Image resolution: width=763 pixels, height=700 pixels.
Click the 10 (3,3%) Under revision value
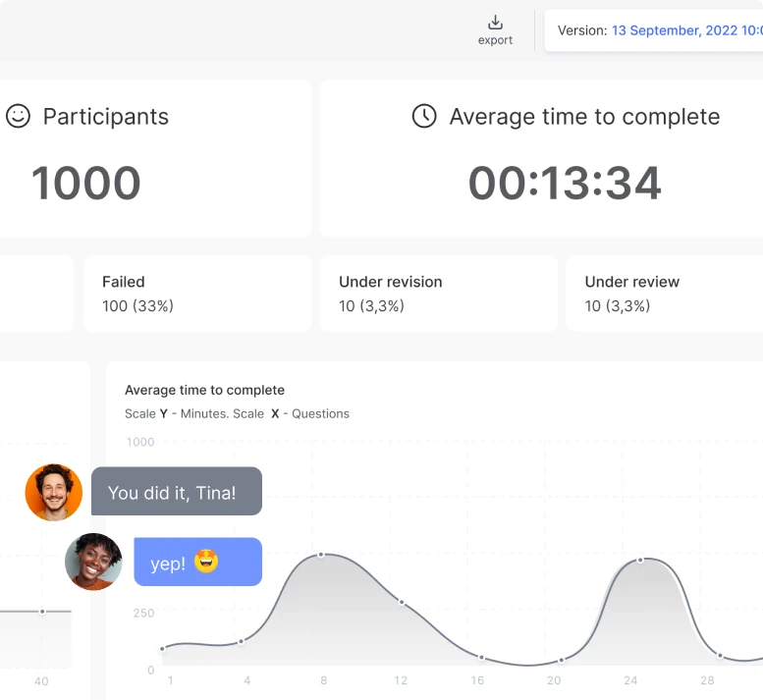click(x=371, y=306)
